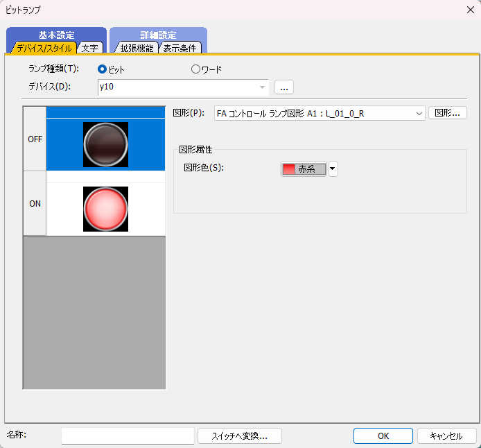The width and height of the screenshot is (481, 448).
Task: Switch to the 拡張機能 tab
Action: pos(136,48)
